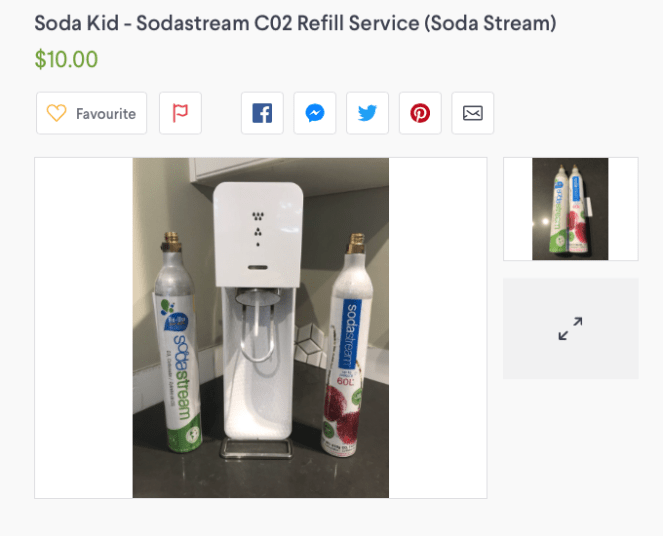The width and height of the screenshot is (663, 536).
Task: Click the diagonal expand arrows icon
Action: click(570, 328)
